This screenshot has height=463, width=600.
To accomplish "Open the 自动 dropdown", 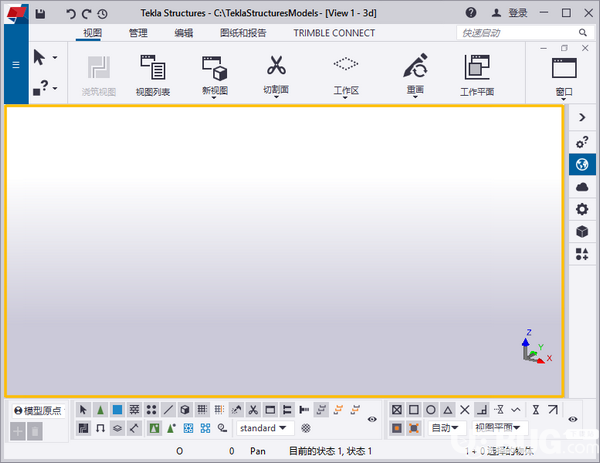I will coord(447,428).
